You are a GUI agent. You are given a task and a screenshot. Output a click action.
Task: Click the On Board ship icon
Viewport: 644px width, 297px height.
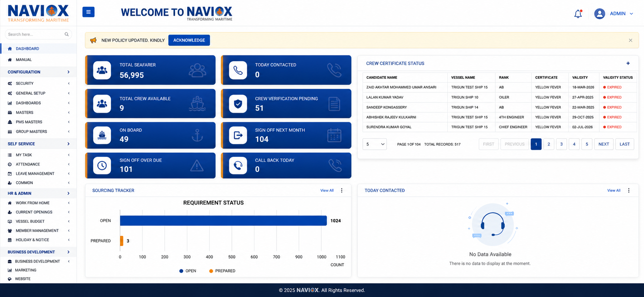point(102,135)
